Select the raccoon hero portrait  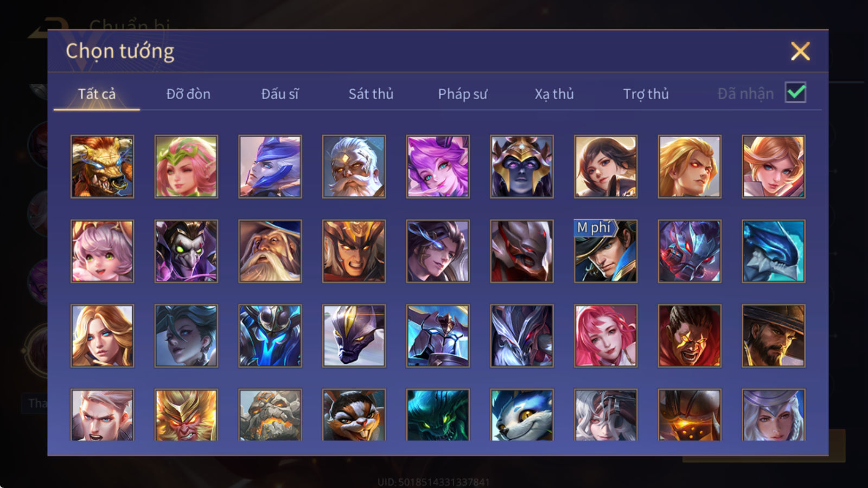coord(354,415)
